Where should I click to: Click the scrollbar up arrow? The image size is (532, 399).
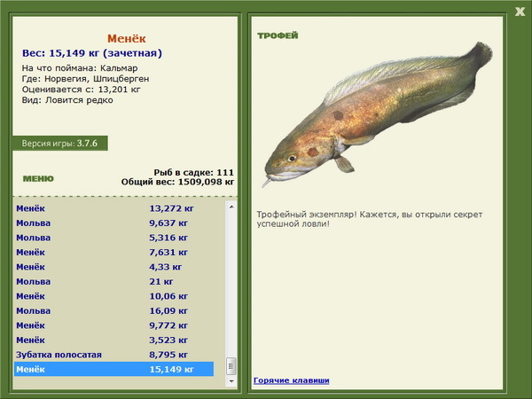click(x=231, y=205)
